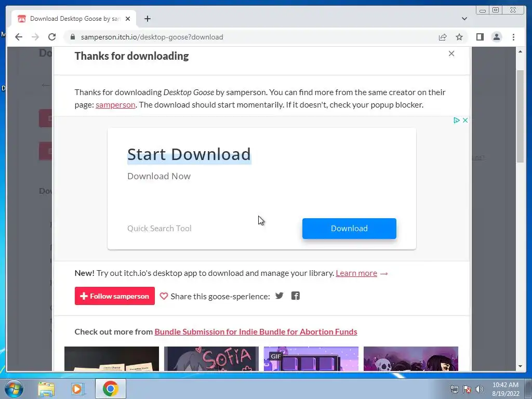
Task: Click the scrollbar down arrow
Action: coord(520,366)
